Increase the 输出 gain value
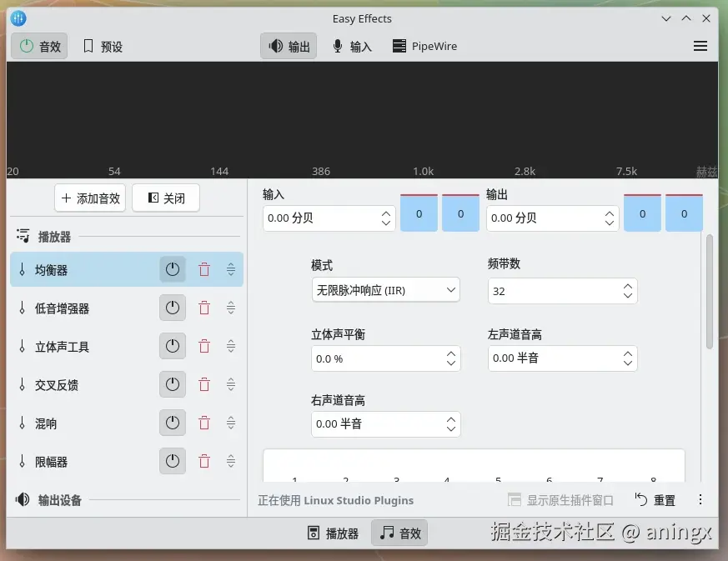This screenshot has width=728, height=561. click(609, 214)
